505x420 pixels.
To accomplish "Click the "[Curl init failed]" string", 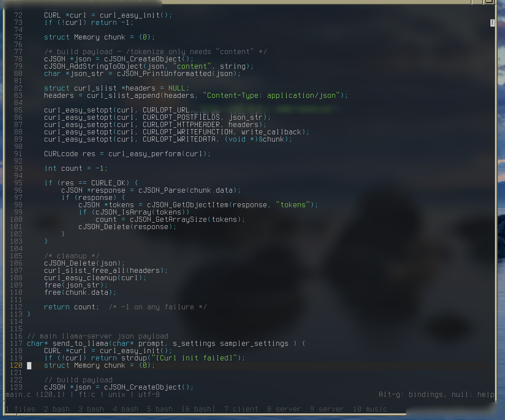I will tap(194, 358).
